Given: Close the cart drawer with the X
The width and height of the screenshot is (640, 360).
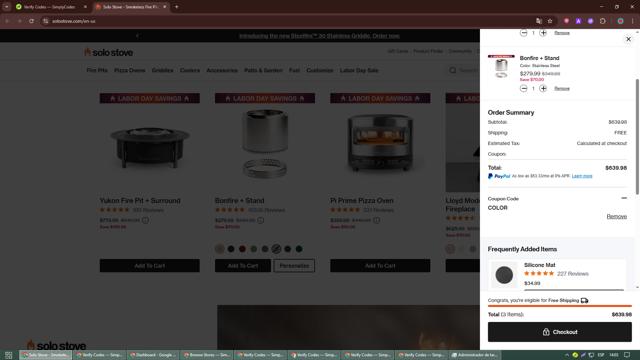Looking at the screenshot, I should coord(628,39).
